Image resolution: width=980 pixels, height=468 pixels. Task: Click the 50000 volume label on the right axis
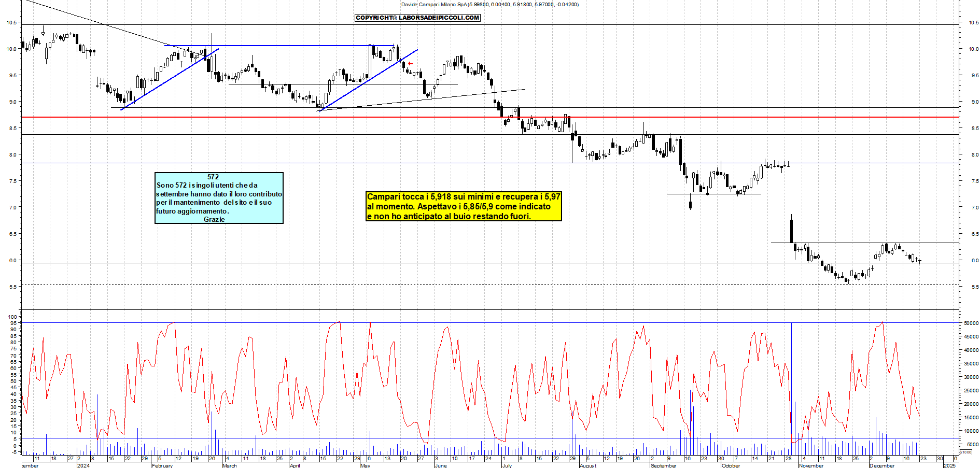point(971,323)
